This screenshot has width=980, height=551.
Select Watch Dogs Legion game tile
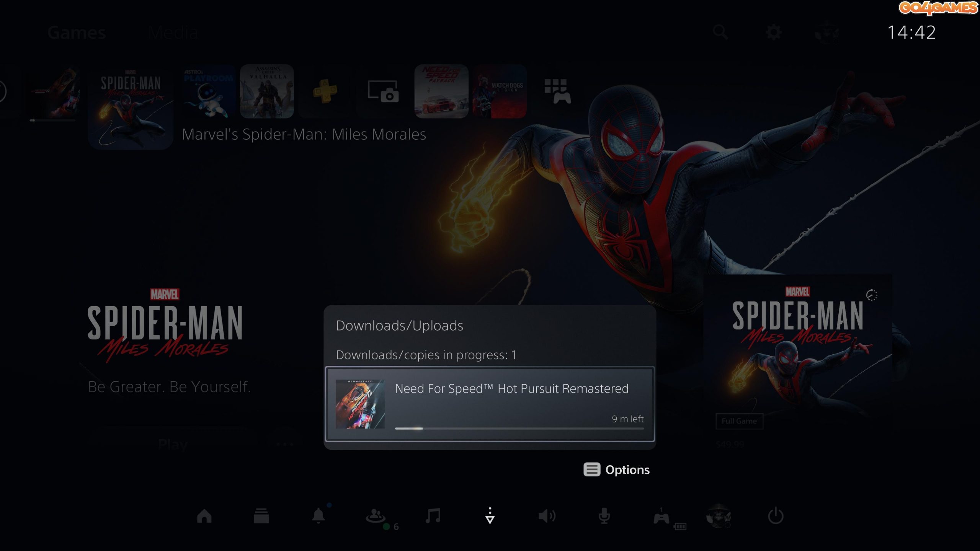pyautogui.click(x=500, y=91)
